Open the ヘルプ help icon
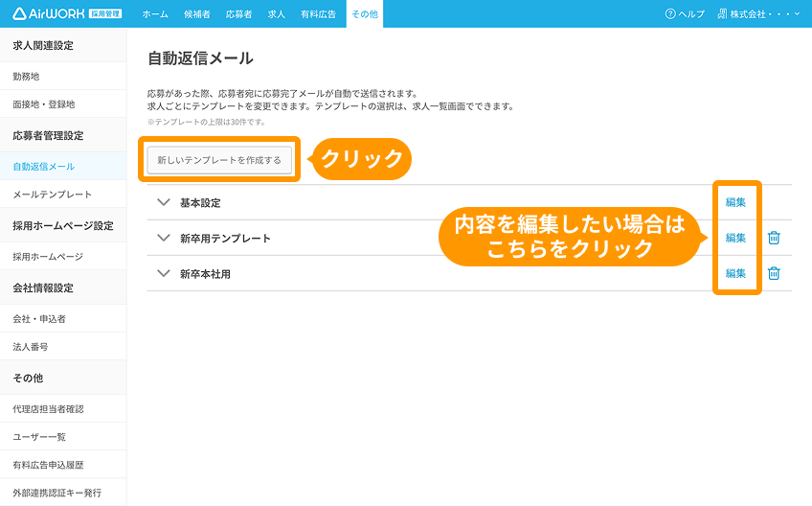Viewport: 812px width, 506px height. [x=670, y=14]
